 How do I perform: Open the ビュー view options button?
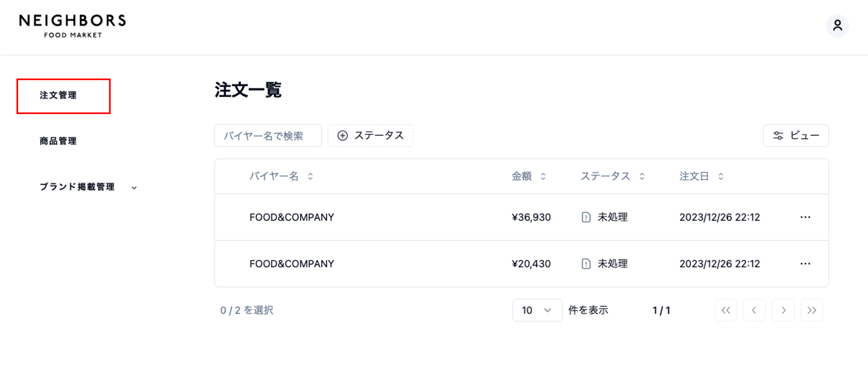(x=795, y=135)
